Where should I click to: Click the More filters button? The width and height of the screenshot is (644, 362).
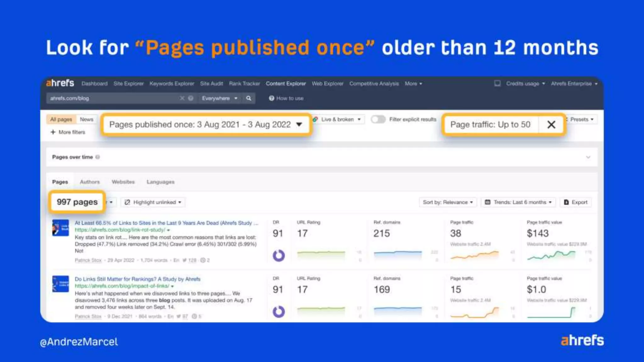68,132
